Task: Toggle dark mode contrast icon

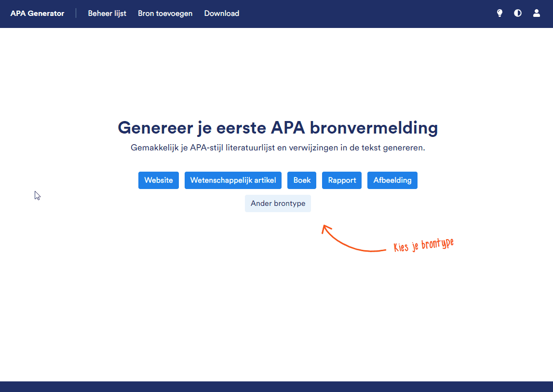Action: (518, 14)
